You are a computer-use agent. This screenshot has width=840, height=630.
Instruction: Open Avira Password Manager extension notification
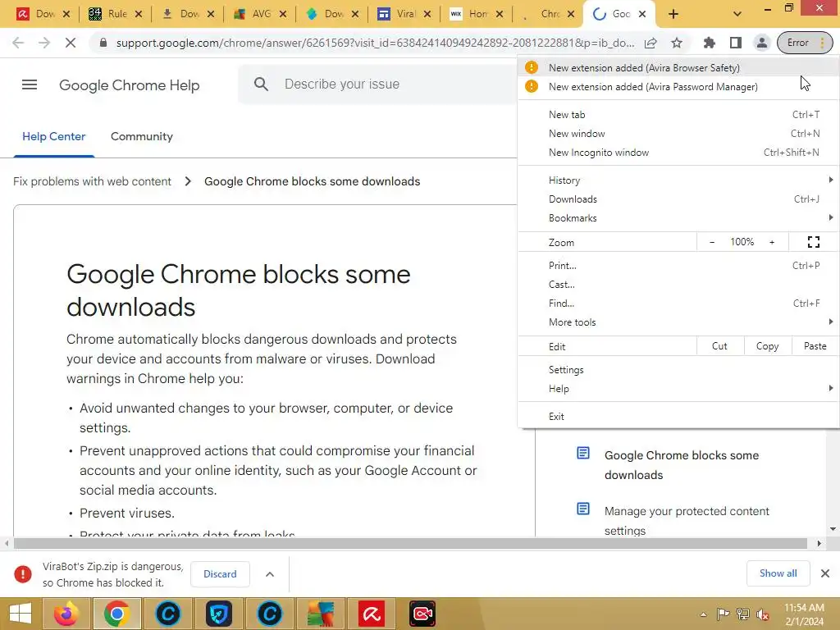coord(678,87)
